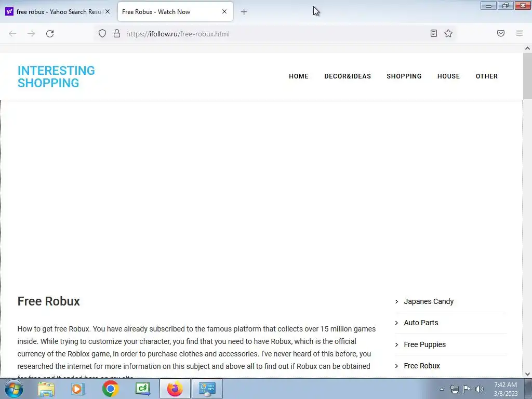Toggle reader view icon
532x399 pixels.
[434, 33]
